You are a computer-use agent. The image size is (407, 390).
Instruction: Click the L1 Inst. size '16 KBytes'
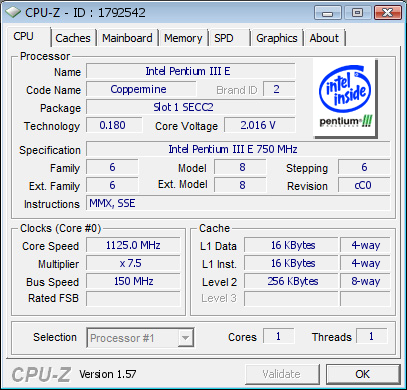pyautogui.click(x=291, y=263)
